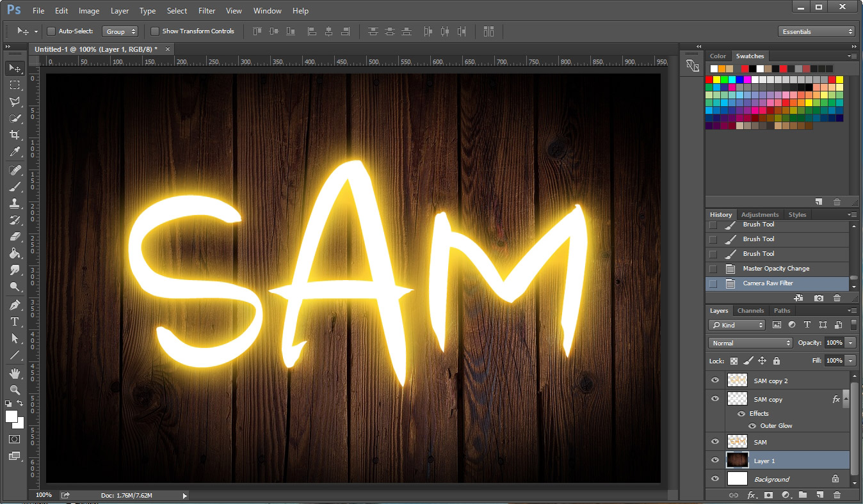Select the Path Selection tool
This screenshot has height=504, width=863.
pyautogui.click(x=15, y=338)
